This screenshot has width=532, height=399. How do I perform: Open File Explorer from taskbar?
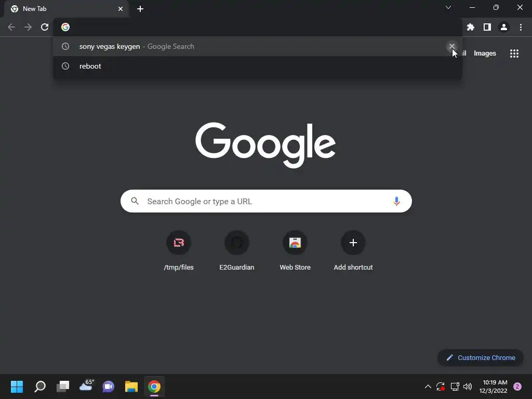(131, 387)
